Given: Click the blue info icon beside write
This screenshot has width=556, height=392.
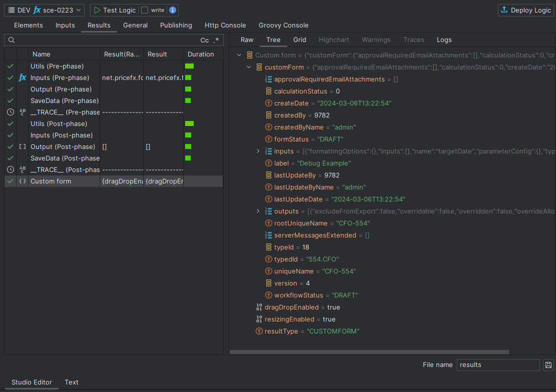Looking at the screenshot, I should coord(173,10).
